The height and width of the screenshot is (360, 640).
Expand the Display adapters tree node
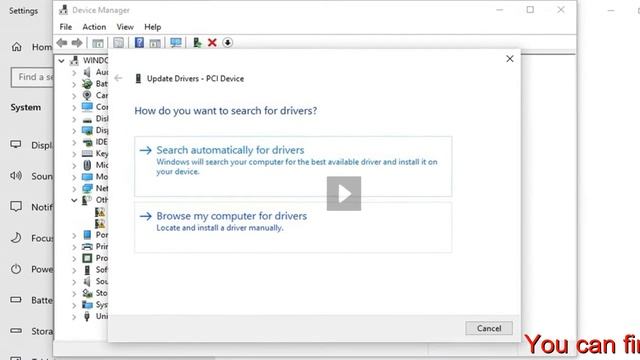click(74, 131)
